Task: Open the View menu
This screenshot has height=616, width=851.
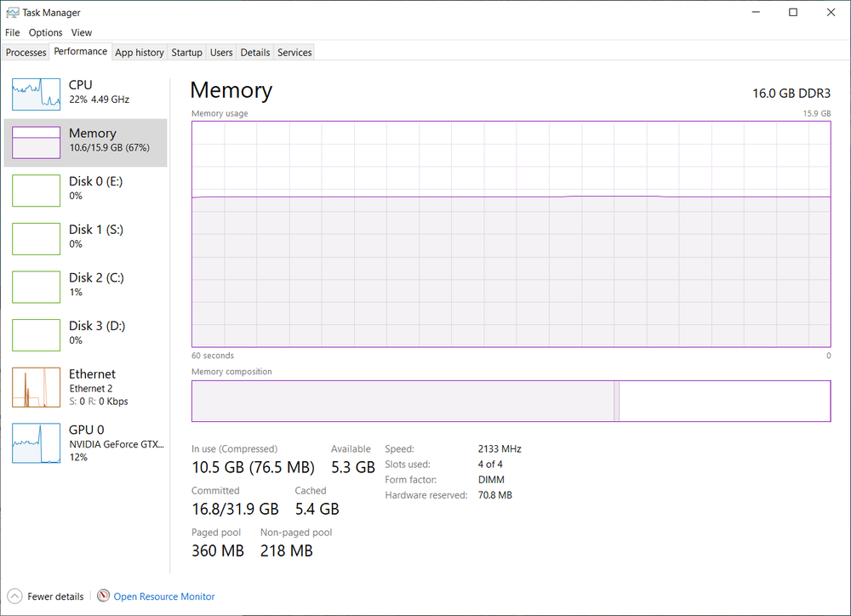Action: click(x=82, y=32)
